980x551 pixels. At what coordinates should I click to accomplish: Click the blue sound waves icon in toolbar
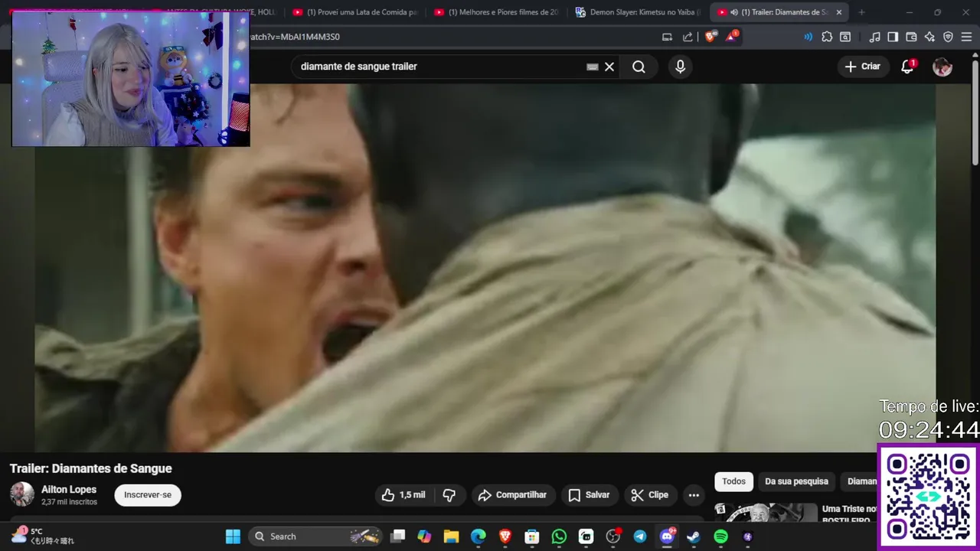click(808, 37)
